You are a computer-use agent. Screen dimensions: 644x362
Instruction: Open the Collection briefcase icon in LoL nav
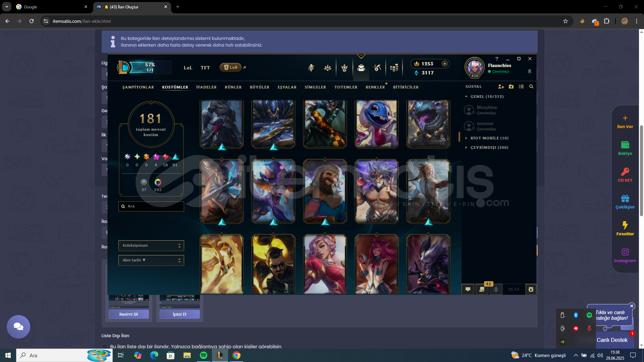point(361,68)
